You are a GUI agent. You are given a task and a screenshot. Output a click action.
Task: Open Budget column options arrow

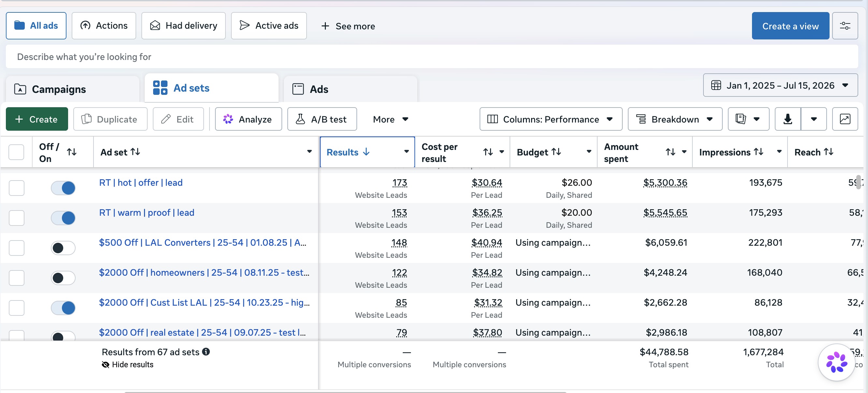tap(589, 152)
